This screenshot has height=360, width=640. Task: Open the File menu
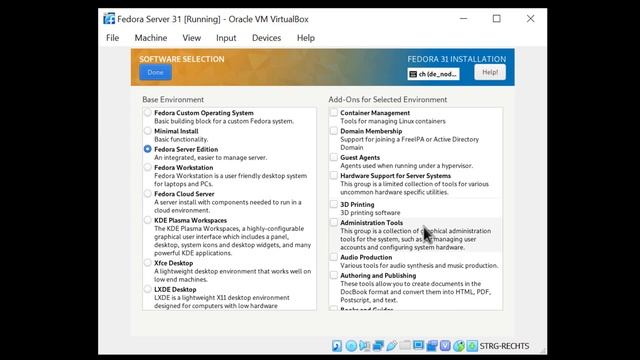click(x=113, y=38)
